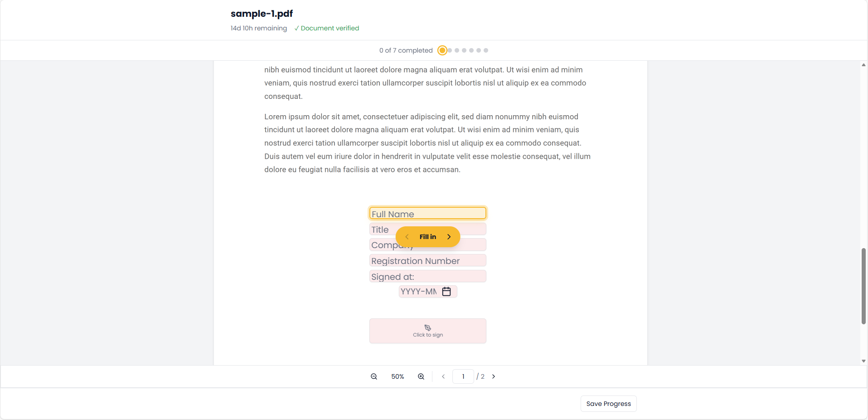The image size is (868, 420).
Task: Advance fields with the Fill in right chevron
Action: 449,237
